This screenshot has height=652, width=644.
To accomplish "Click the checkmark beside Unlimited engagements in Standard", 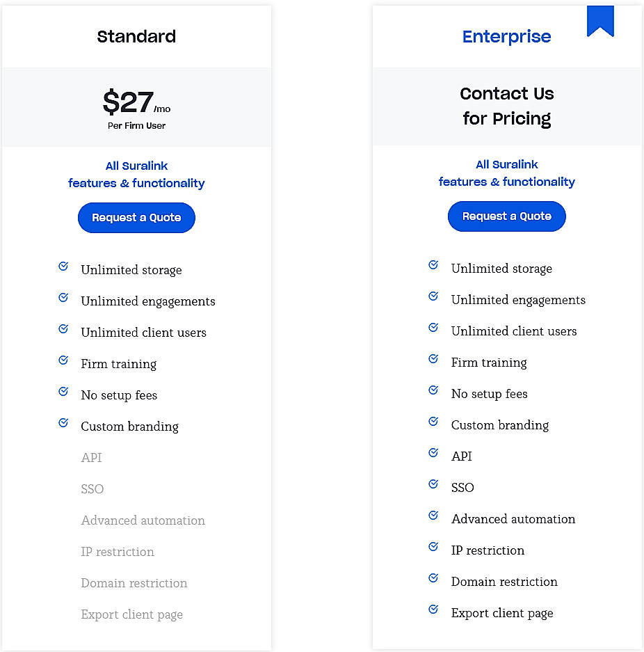I will click(63, 297).
